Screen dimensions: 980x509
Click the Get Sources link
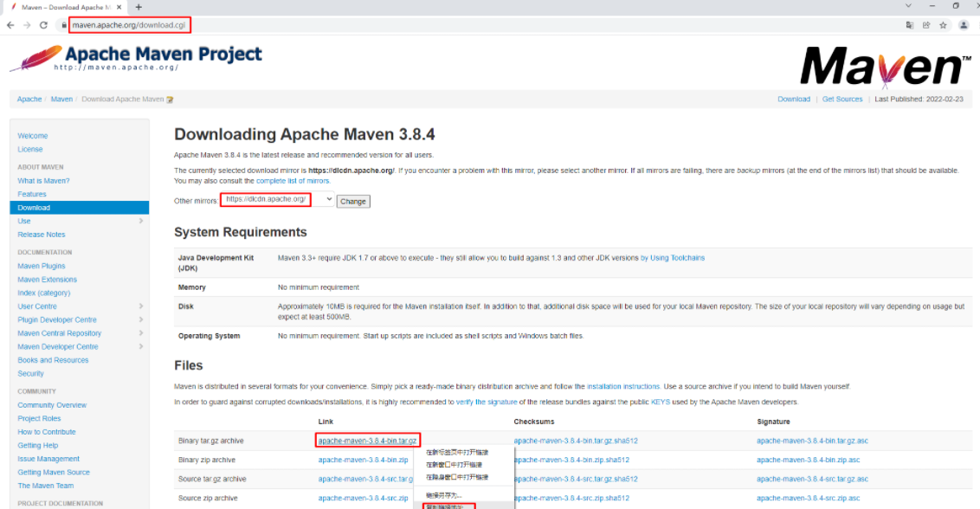tap(842, 100)
